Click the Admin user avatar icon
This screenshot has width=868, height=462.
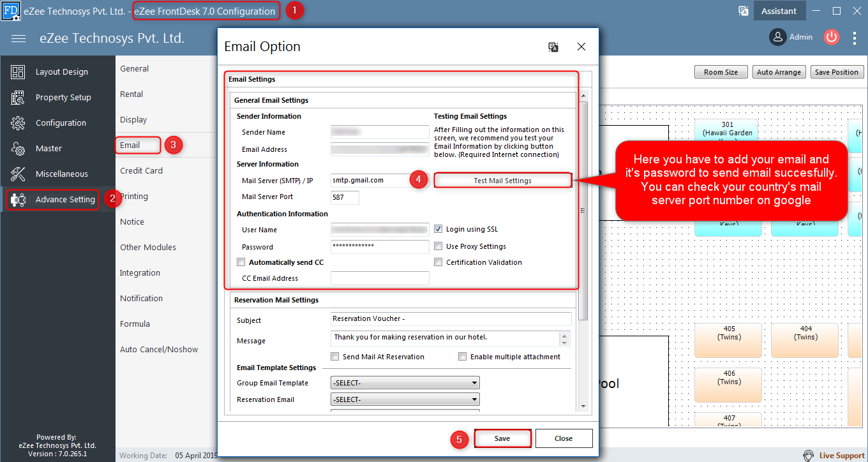(777, 37)
